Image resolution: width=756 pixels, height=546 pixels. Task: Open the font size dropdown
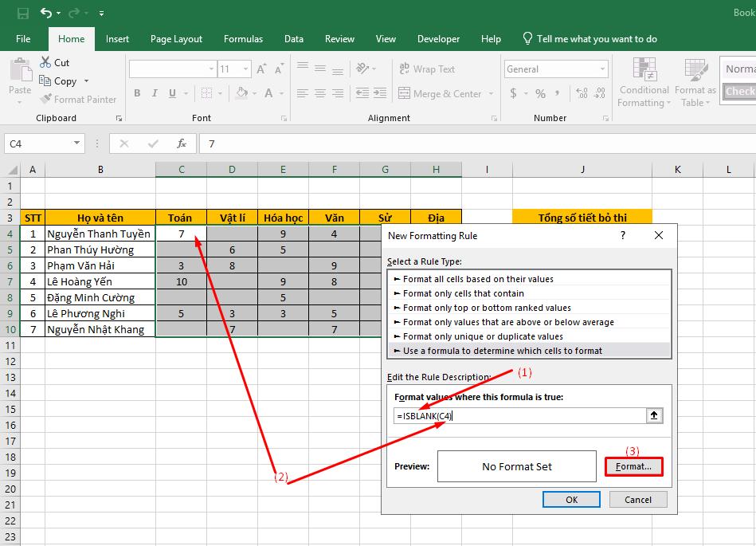click(244, 69)
